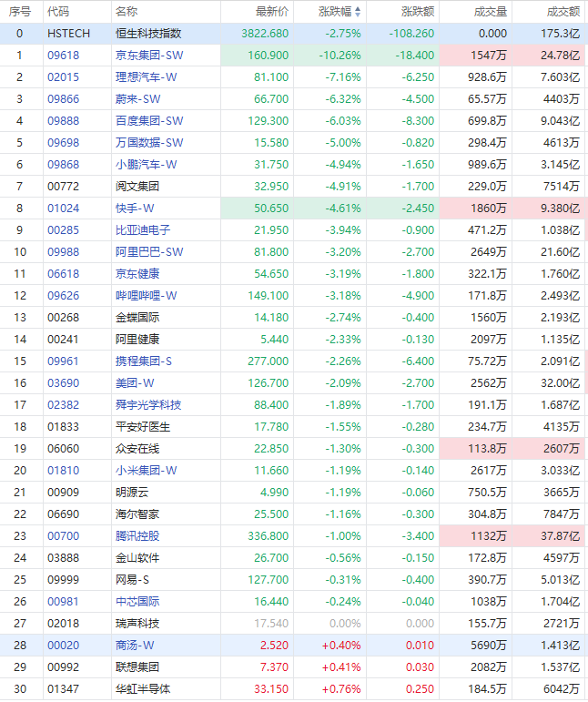Open 理想汽车-W stock
The image size is (588, 702).
(x=147, y=77)
